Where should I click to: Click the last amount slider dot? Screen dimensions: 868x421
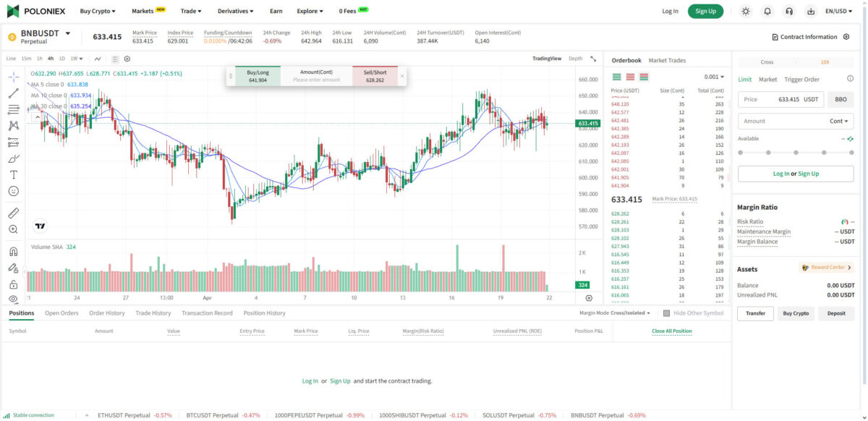pos(851,153)
